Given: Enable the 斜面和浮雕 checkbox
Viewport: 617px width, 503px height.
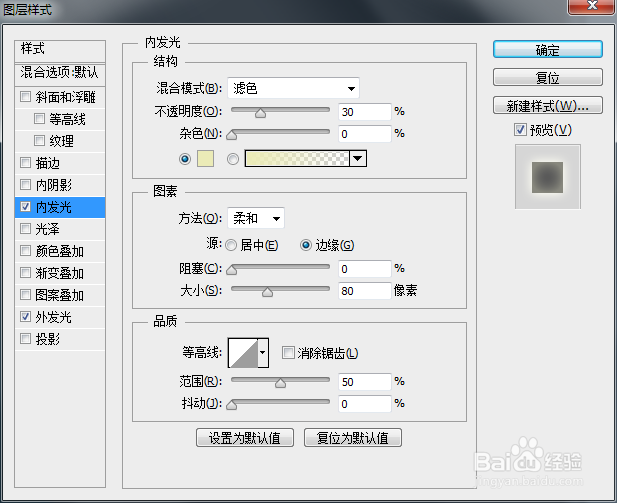Looking at the screenshot, I should pos(26,96).
